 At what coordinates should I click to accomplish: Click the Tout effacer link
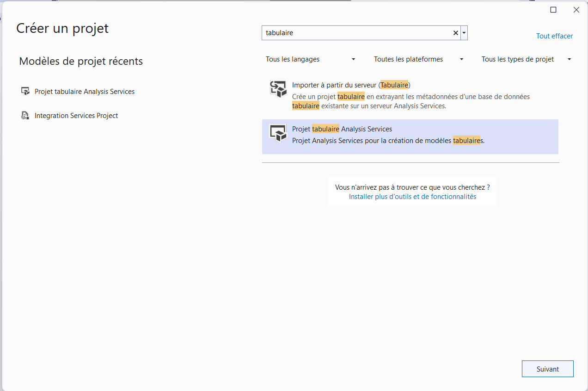(x=554, y=36)
